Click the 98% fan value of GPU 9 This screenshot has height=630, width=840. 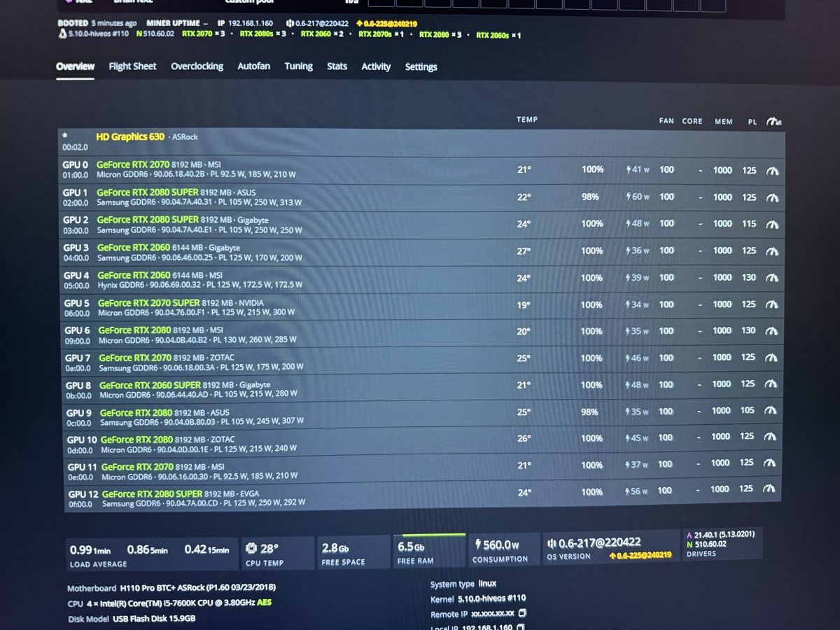click(x=589, y=412)
